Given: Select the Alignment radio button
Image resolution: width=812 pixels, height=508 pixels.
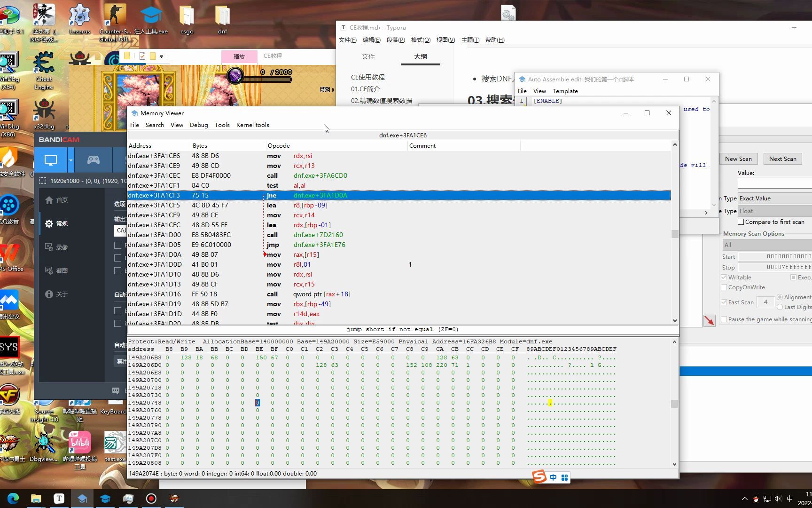Looking at the screenshot, I should pos(779,297).
